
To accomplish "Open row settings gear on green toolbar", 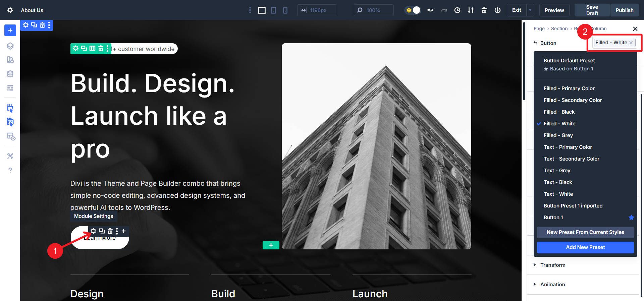I will coord(76,49).
